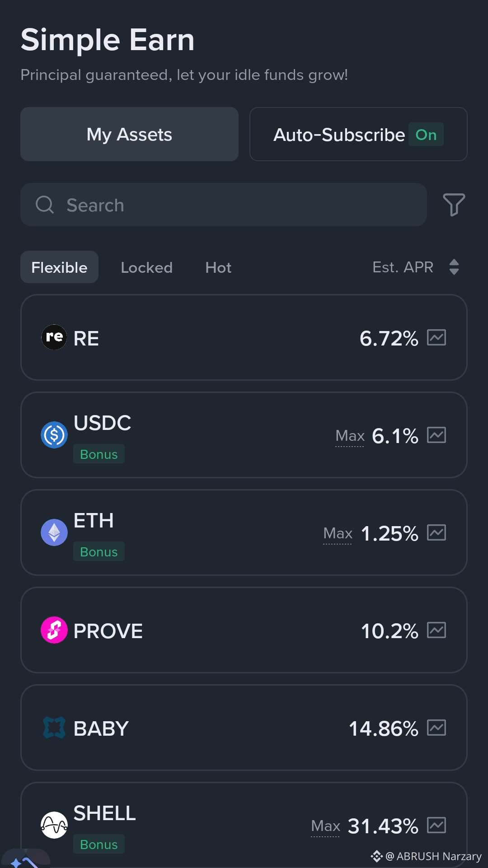Open SHELL APR chart icon

436,825
